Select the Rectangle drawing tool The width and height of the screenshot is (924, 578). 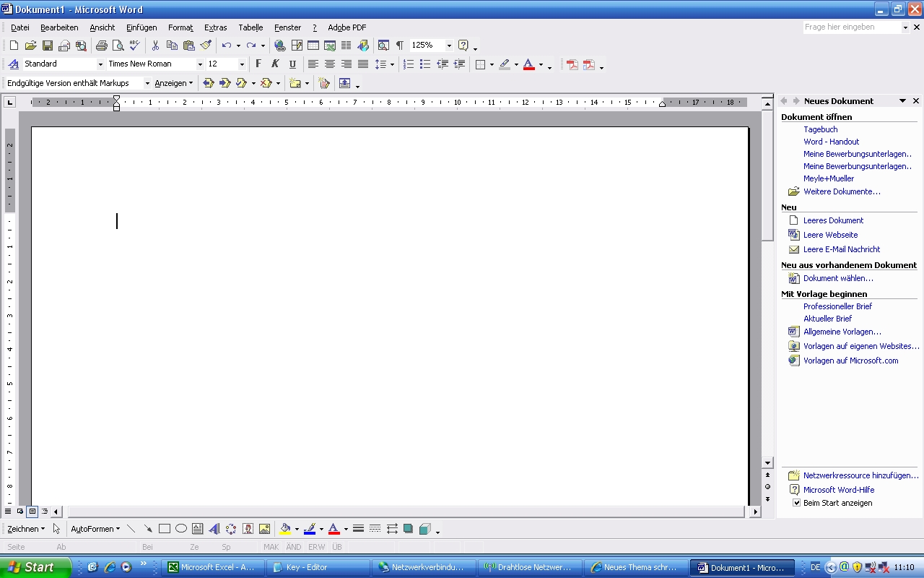(165, 529)
